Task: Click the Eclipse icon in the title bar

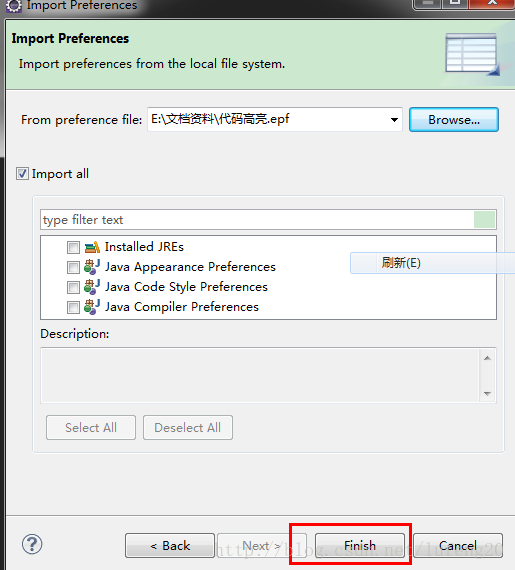Action: [14, 5]
